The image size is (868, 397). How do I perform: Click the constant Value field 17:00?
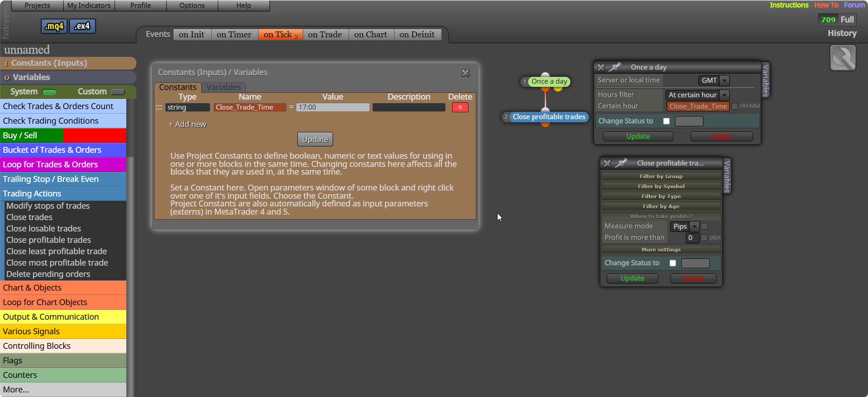point(333,107)
